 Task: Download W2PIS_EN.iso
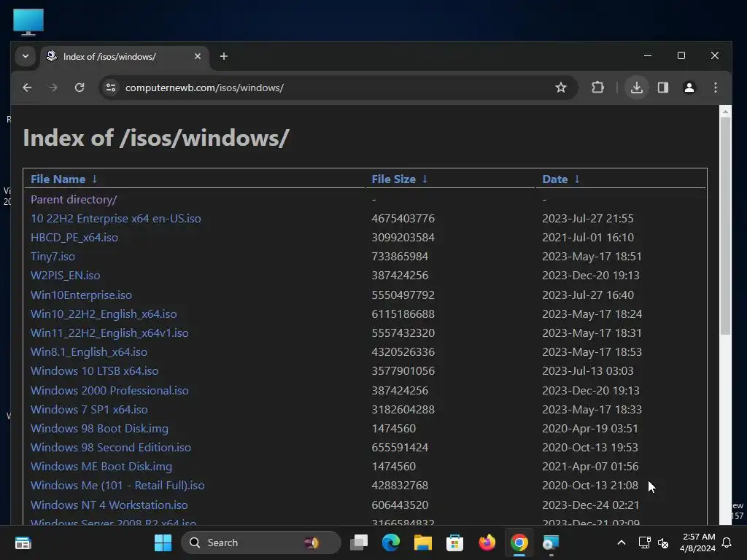(65, 276)
